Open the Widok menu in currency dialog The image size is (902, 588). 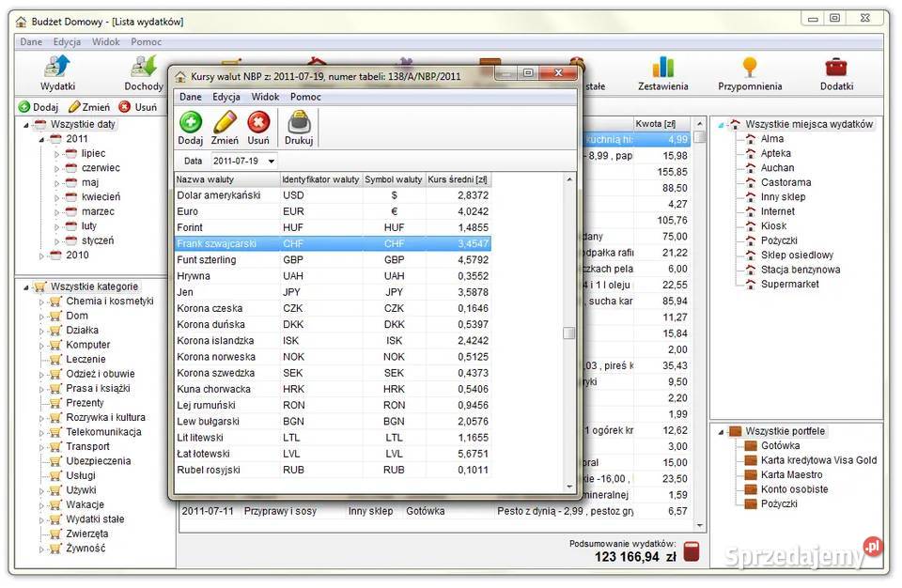(x=265, y=97)
